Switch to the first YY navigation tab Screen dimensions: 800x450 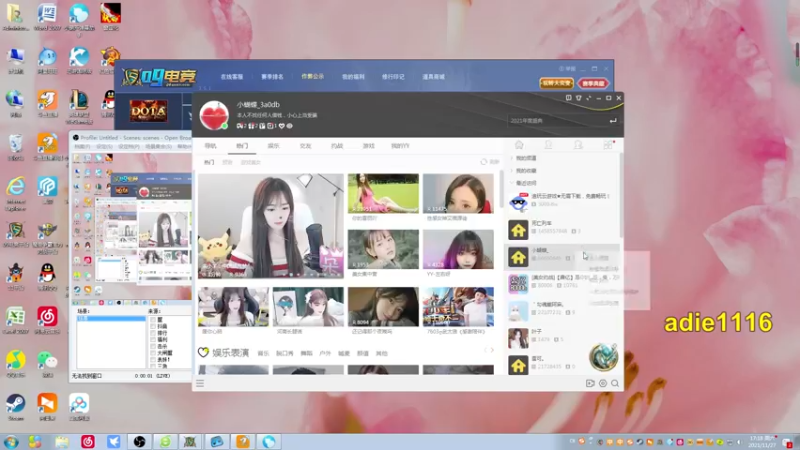coord(210,146)
